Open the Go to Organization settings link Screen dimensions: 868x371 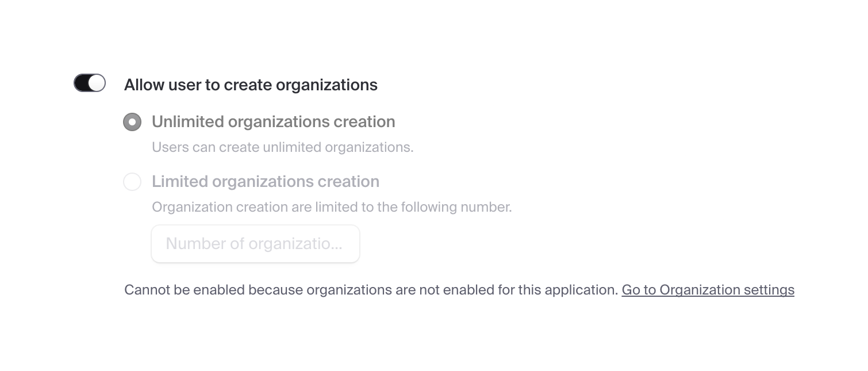tap(708, 290)
